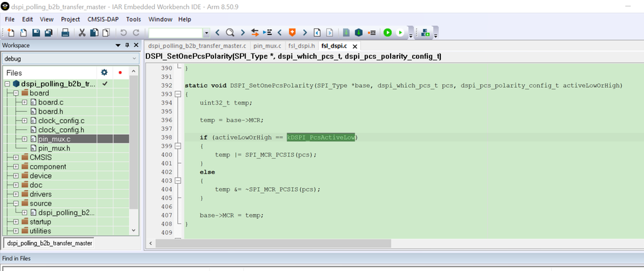Viewport: 644px width, 271px height.
Task: Toggle Workspace panel auto-hide pin
Action: [128, 45]
